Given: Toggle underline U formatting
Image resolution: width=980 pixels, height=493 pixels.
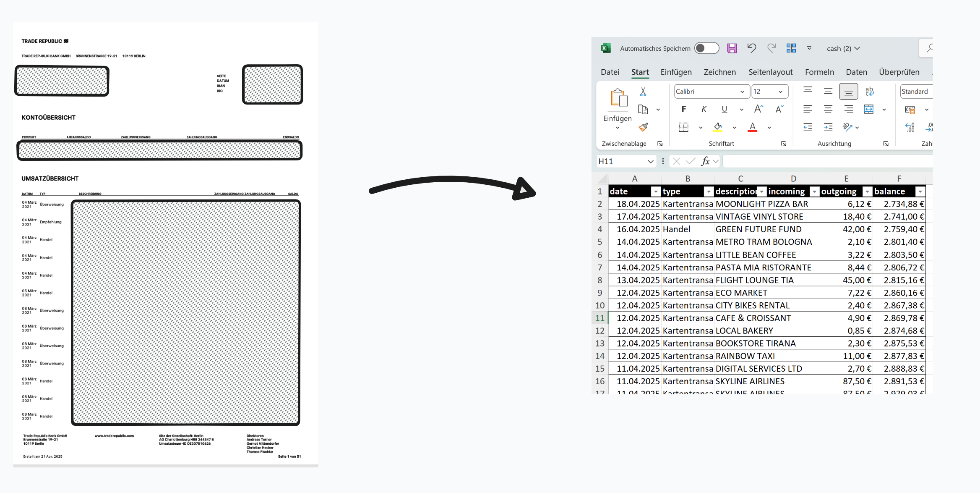Looking at the screenshot, I should point(724,109).
